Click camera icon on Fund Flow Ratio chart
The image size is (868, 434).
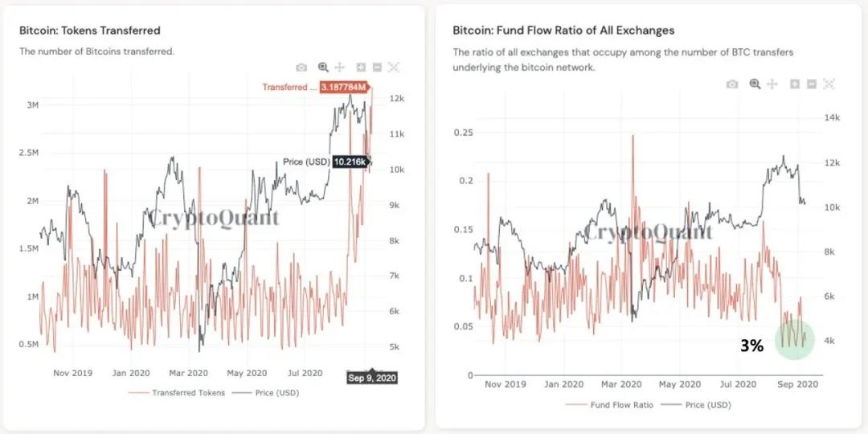732,84
